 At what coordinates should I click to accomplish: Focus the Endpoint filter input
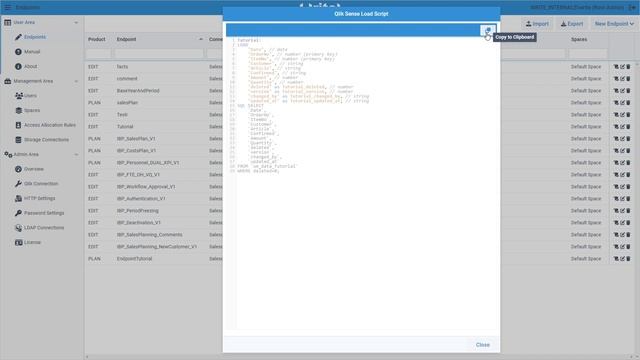point(159,53)
